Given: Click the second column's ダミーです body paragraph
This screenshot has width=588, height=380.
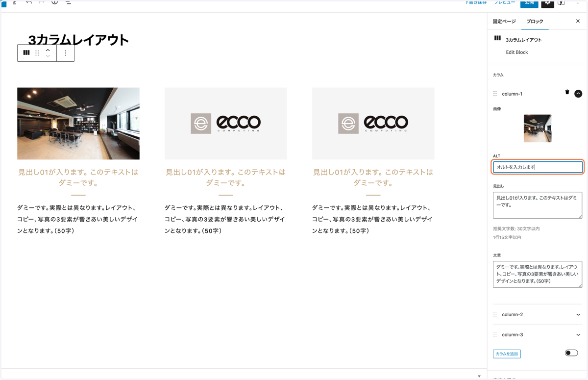Looking at the screenshot, I should coord(225,219).
